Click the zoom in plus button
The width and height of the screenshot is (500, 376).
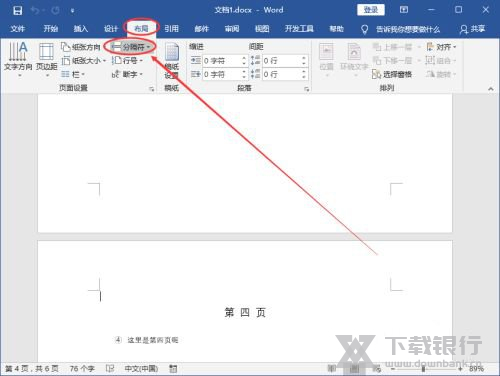(460, 369)
